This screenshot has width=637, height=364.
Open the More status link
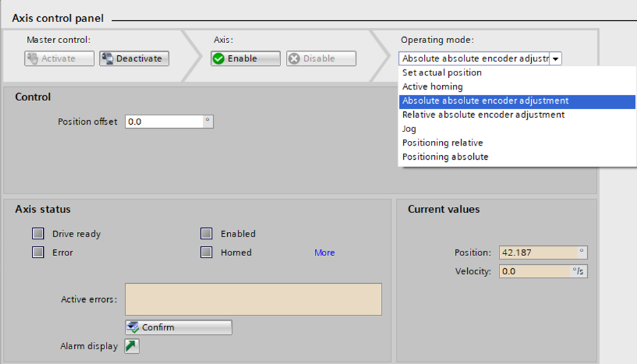click(x=325, y=253)
